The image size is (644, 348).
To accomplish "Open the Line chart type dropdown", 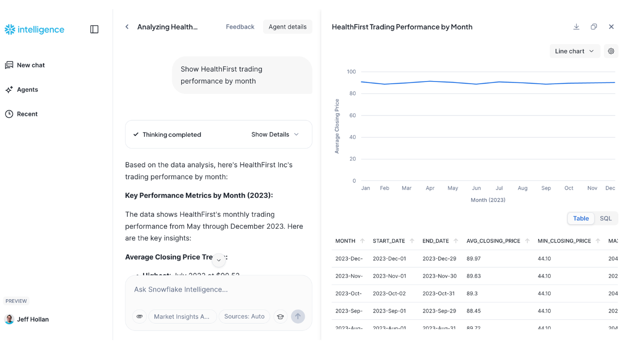I will tap(575, 51).
